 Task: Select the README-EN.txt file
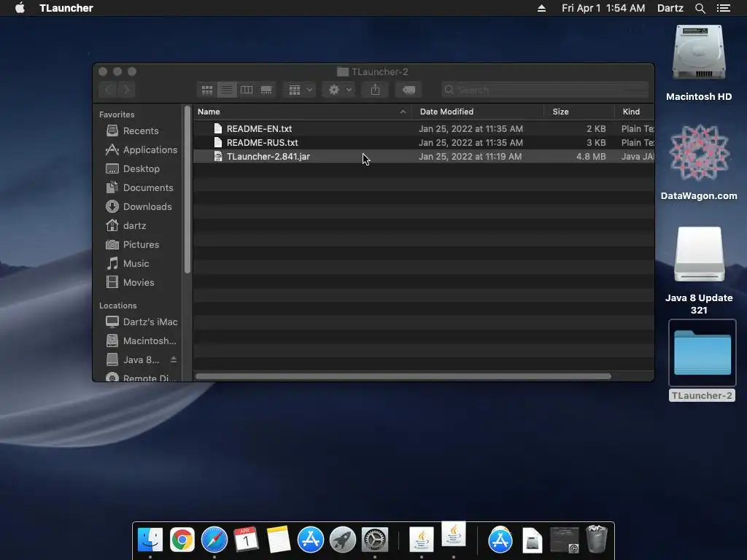424,128
